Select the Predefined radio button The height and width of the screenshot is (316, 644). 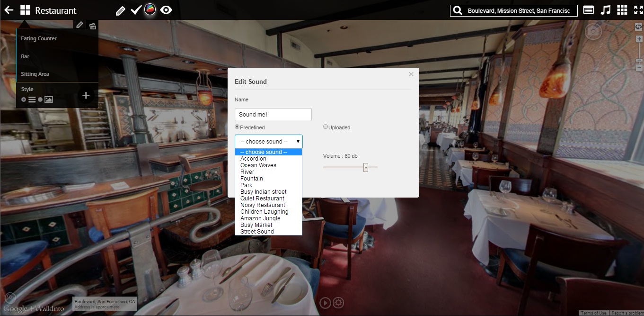(x=237, y=126)
